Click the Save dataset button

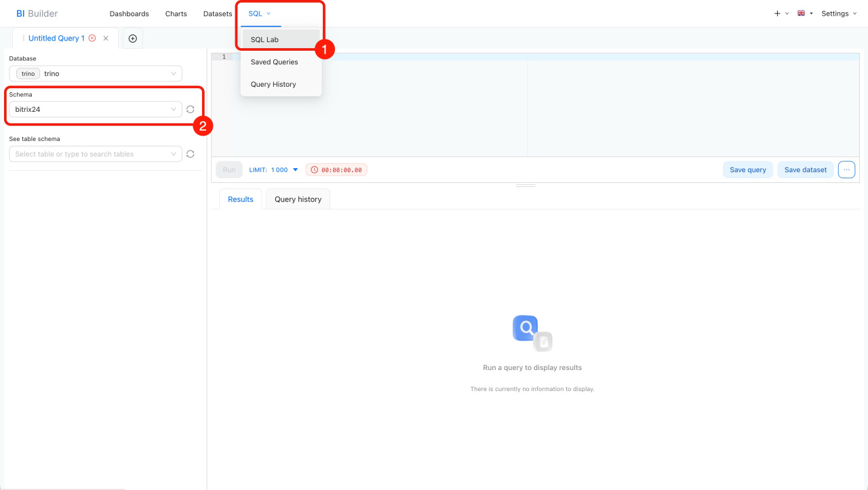point(805,169)
